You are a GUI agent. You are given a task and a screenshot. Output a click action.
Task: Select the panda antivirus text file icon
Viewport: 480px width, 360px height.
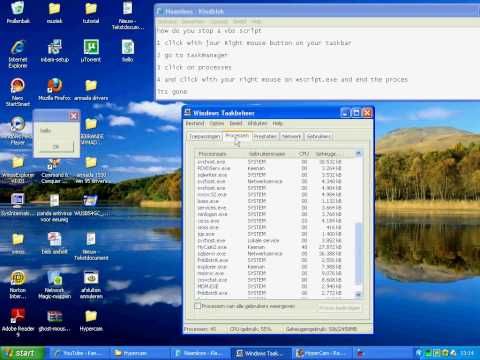pos(54,208)
